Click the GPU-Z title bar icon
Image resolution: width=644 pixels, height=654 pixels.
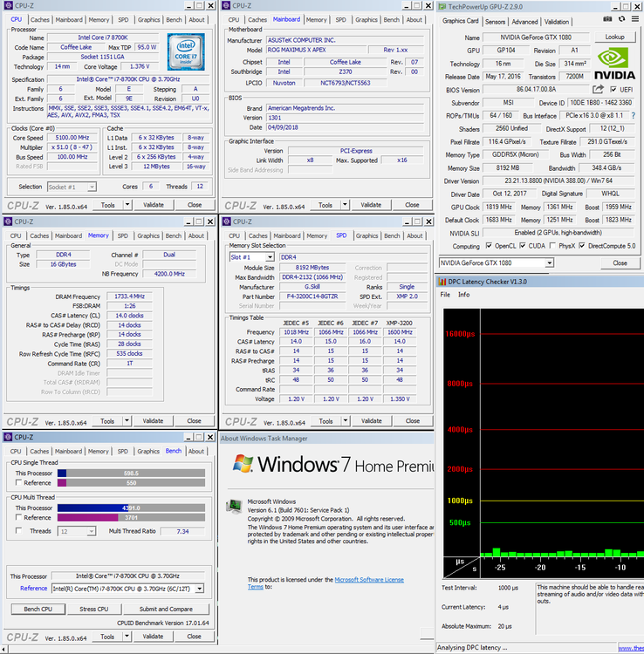tap(442, 6)
